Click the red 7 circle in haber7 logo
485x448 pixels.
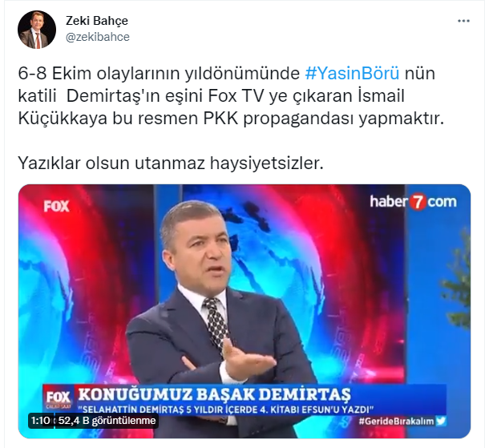(418, 202)
